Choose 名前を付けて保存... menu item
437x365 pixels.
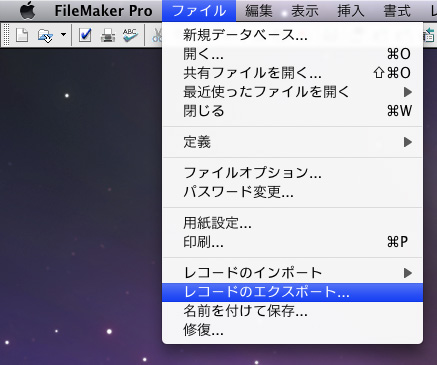click(x=292, y=311)
